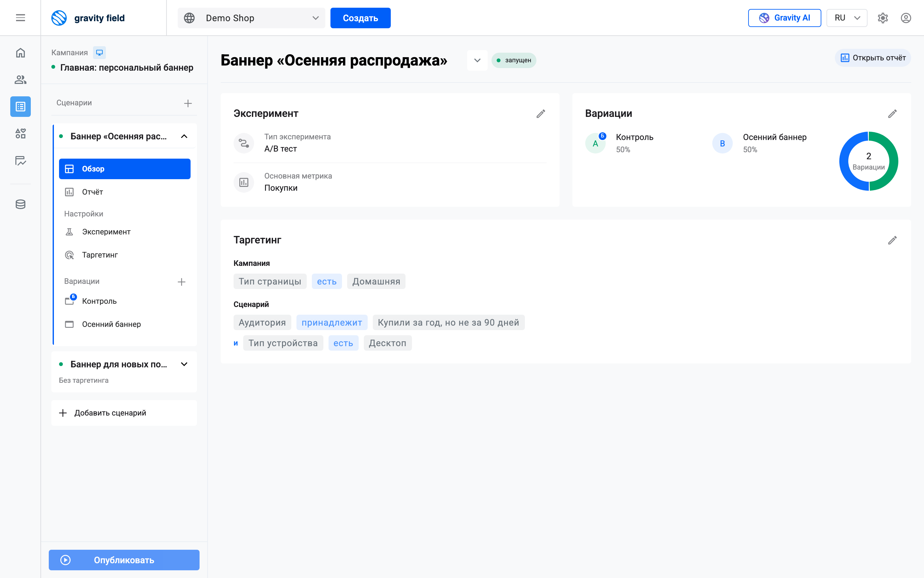Open Эксперимент settings in sidebar
Screen dimensions: 924x578
[x=124, y=232]
